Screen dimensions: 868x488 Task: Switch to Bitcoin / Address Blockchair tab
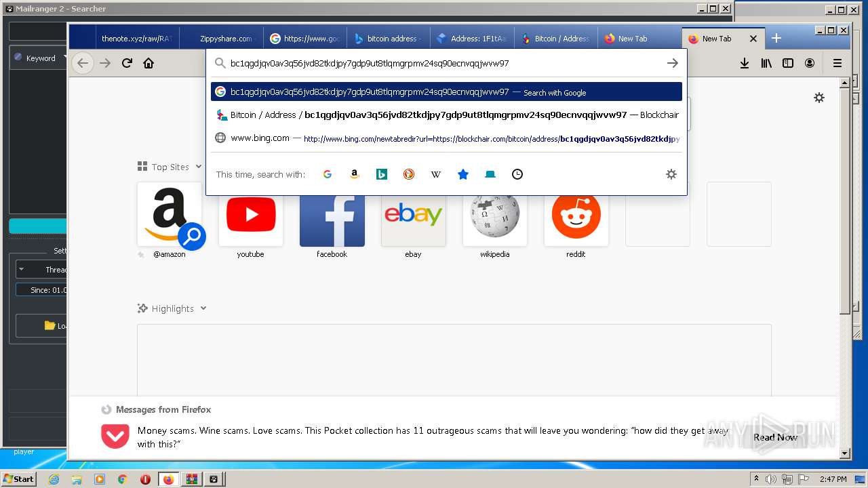pos(556,39)
